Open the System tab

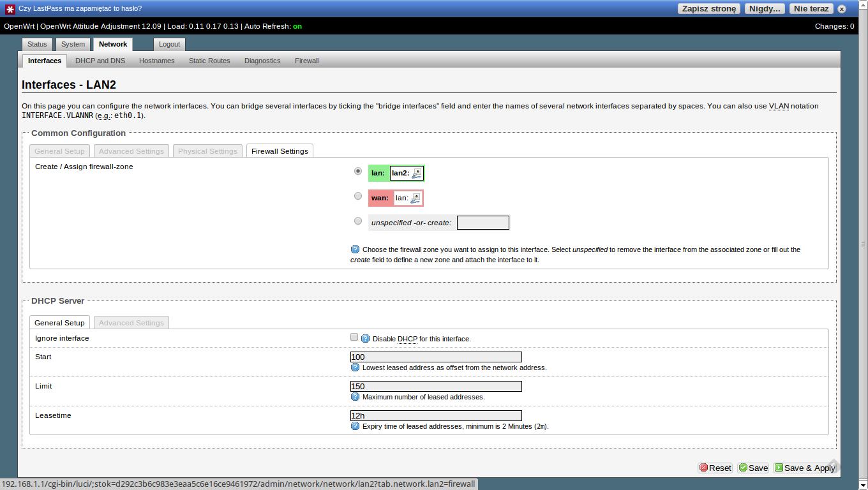73,44
